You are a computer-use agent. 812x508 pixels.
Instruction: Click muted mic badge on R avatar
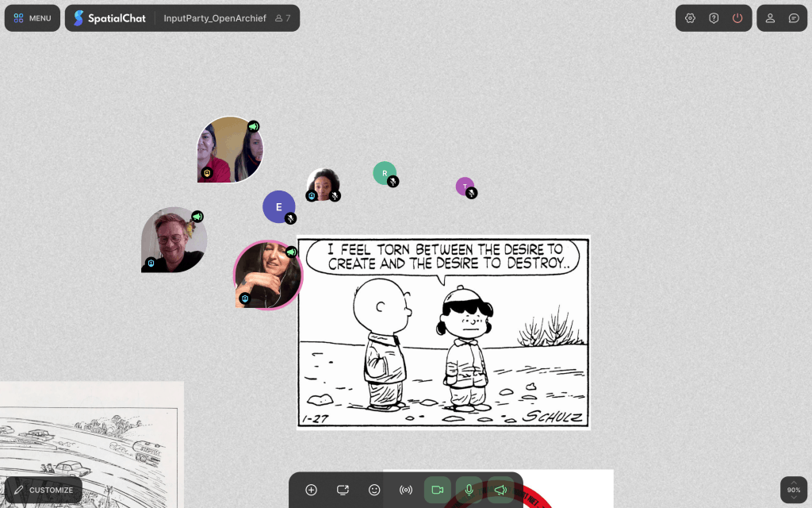[x=393, y=182]
